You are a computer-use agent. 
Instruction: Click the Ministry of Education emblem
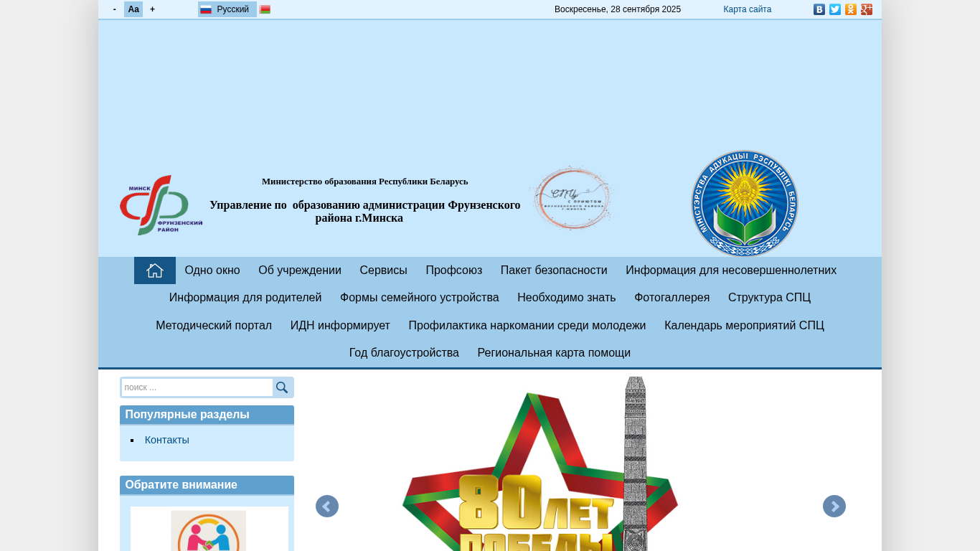[x=744, y=204]
